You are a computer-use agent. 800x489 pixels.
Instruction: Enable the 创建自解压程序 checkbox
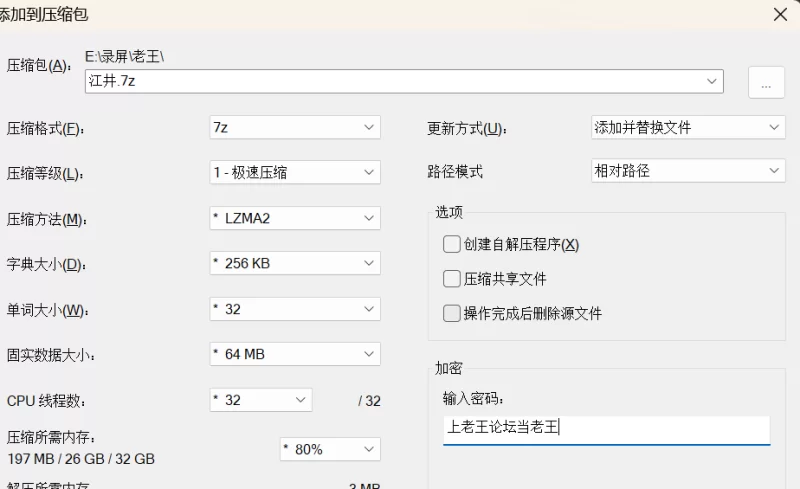tap(452, 244)
